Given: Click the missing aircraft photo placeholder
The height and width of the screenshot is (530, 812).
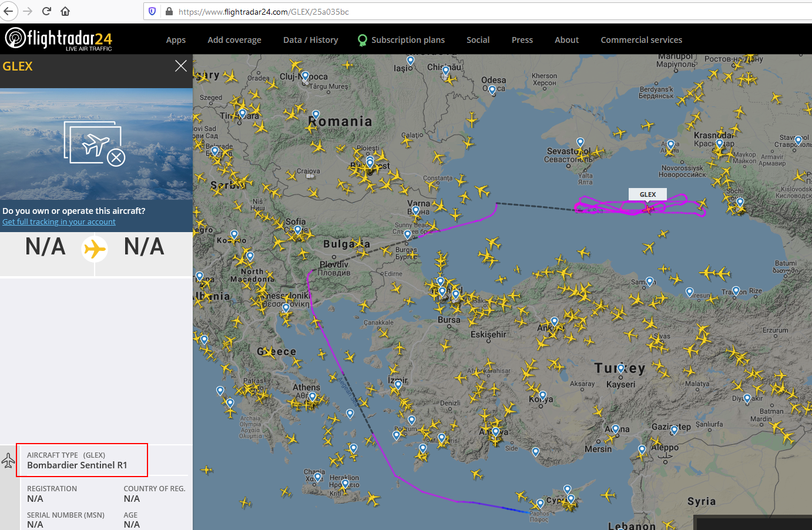Looking at the screenshot, I should coord(95,144).
